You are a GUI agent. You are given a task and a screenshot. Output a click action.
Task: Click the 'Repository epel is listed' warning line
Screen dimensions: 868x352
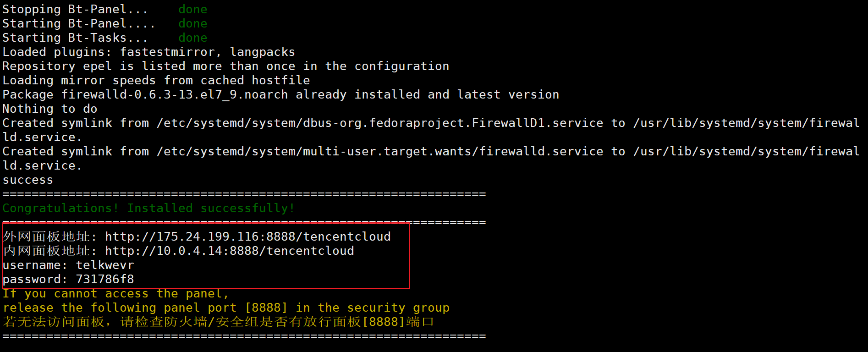click(x=226, y=66)
